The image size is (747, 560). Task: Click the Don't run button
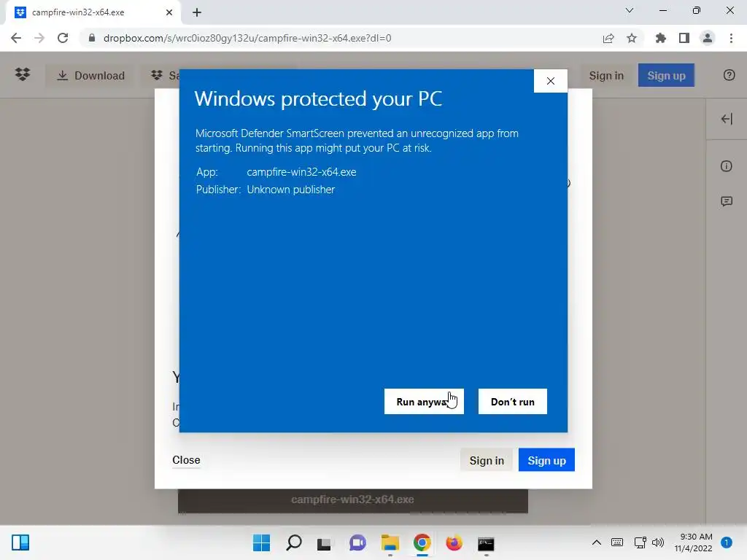(513, 402)
